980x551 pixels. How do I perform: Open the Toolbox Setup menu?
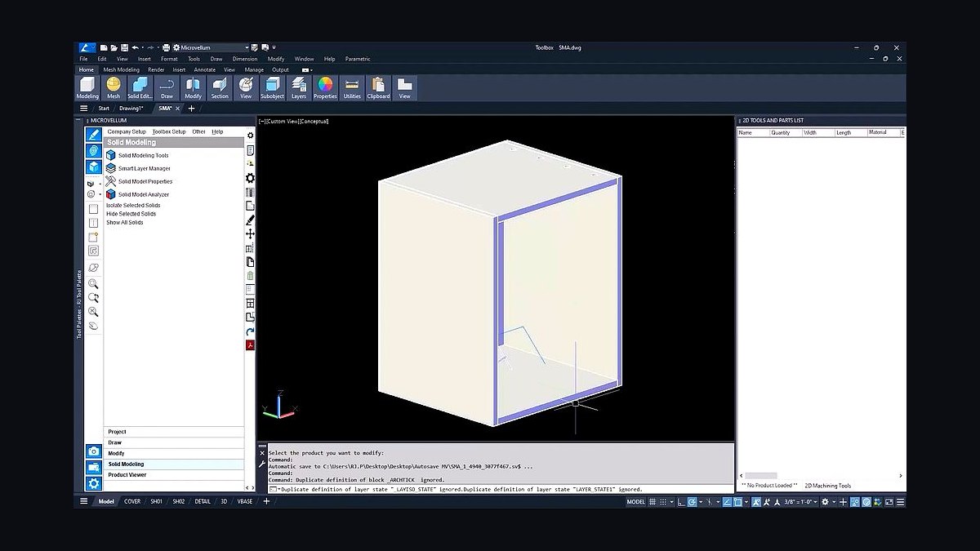(169, 131)
